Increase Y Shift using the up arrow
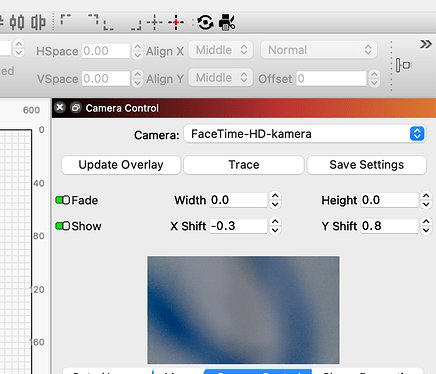This screenshot has width=436, height=374. tap(426, 222)
